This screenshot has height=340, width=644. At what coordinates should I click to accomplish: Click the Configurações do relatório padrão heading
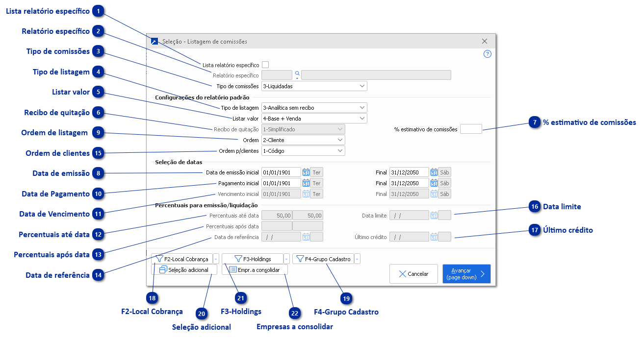pos(202,97)
